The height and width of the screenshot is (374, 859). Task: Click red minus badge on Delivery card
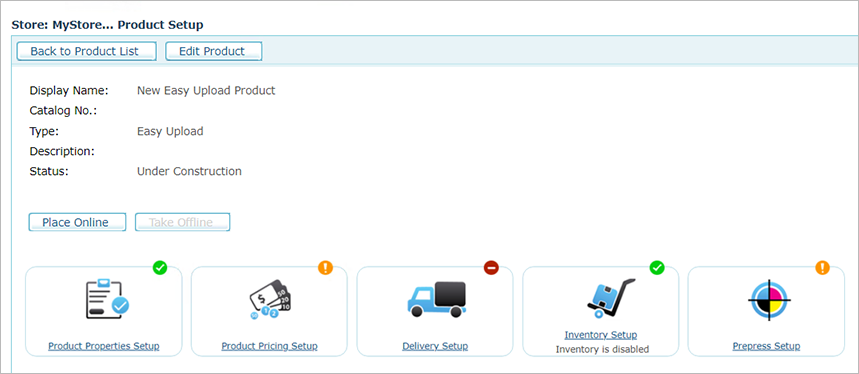(491, 268)
